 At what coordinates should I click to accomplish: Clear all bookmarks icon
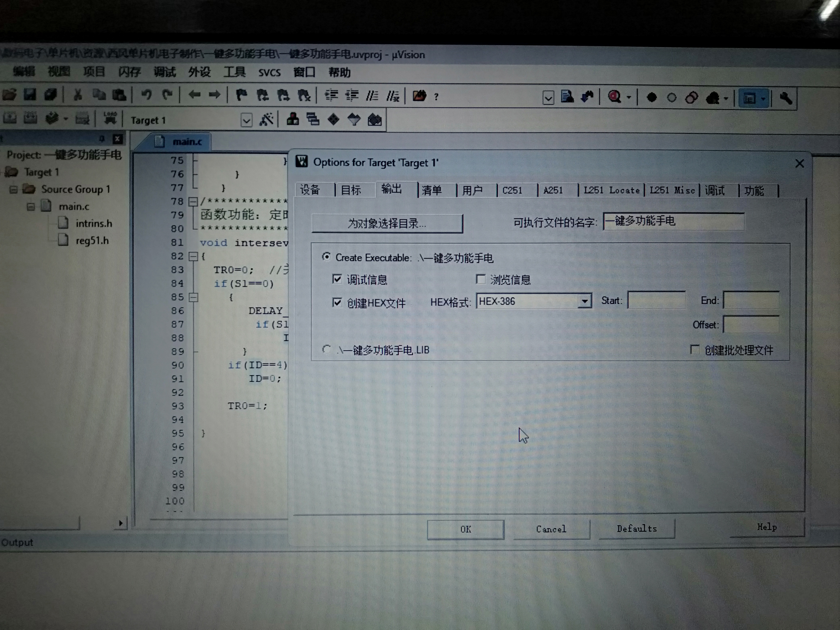[x=304, y=95]
